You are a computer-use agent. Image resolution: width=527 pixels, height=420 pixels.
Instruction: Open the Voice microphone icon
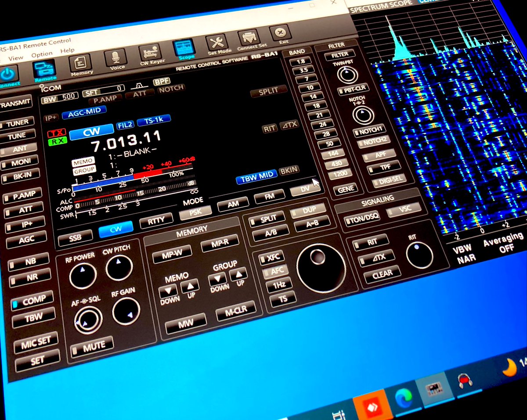(116, 59)
